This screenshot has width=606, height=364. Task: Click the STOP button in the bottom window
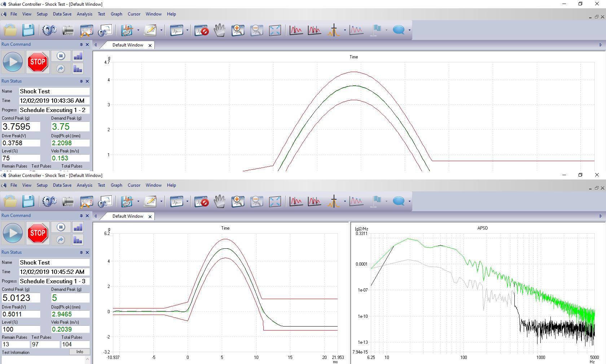(x=38, y=233)
